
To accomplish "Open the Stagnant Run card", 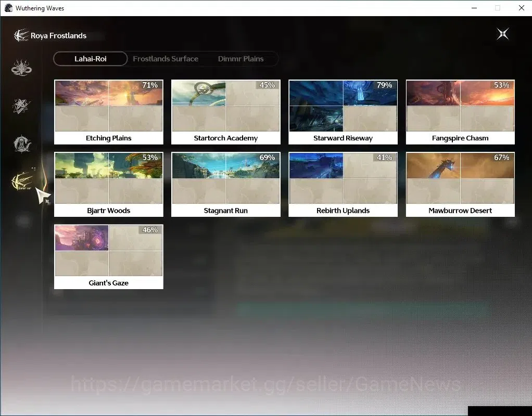I will pyautogui.click(x=225, y=185).
